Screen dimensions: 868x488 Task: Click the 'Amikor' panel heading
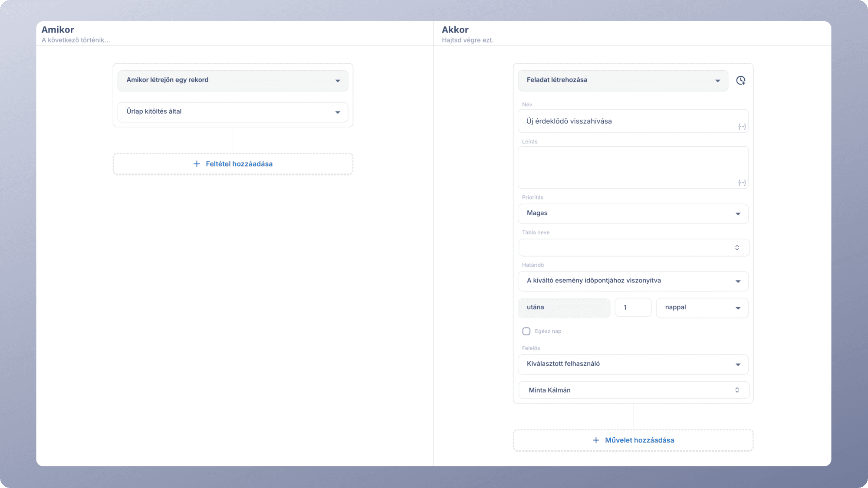click(x=58, y=29)
